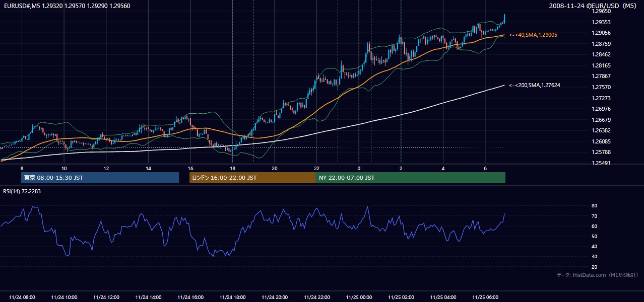Click the 11/24 20:00 time label
The image size is (644, 302).
click(x=275, y=297)
